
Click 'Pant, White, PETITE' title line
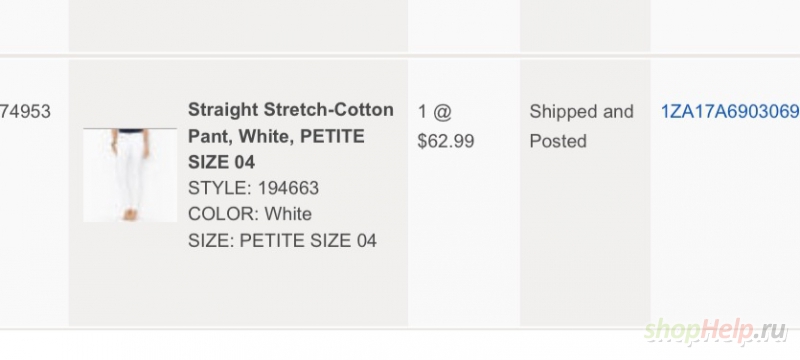pos(276,136)
